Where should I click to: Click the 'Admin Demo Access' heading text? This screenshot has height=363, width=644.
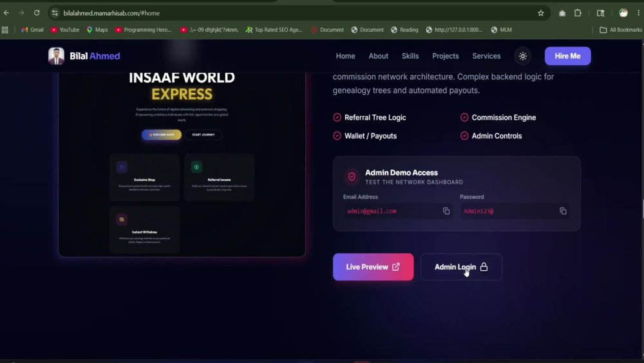(x=401, y=173)
